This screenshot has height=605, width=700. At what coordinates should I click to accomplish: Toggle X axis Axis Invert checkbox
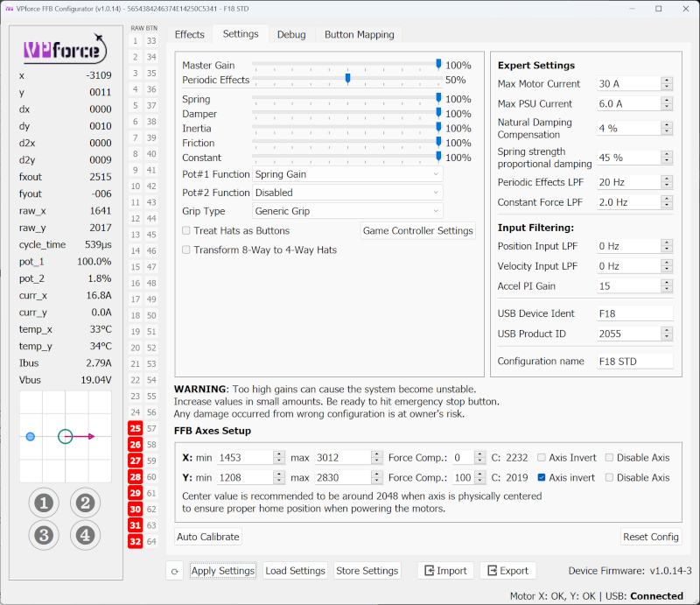coord(542,458)
